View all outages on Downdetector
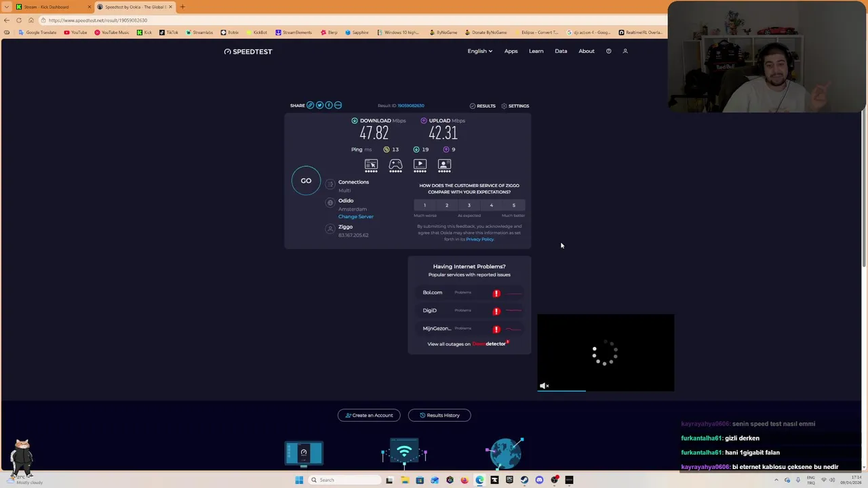868x488 pixels. click(x=468, y=344)
